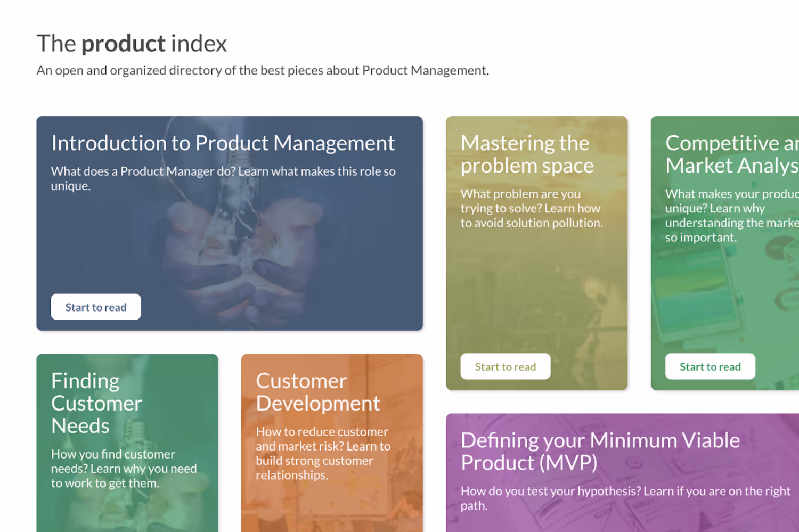Viewport: 799px width, 532px height.
Task: Click the 'How you find customer needs?' description
Action: pos(124,469)
